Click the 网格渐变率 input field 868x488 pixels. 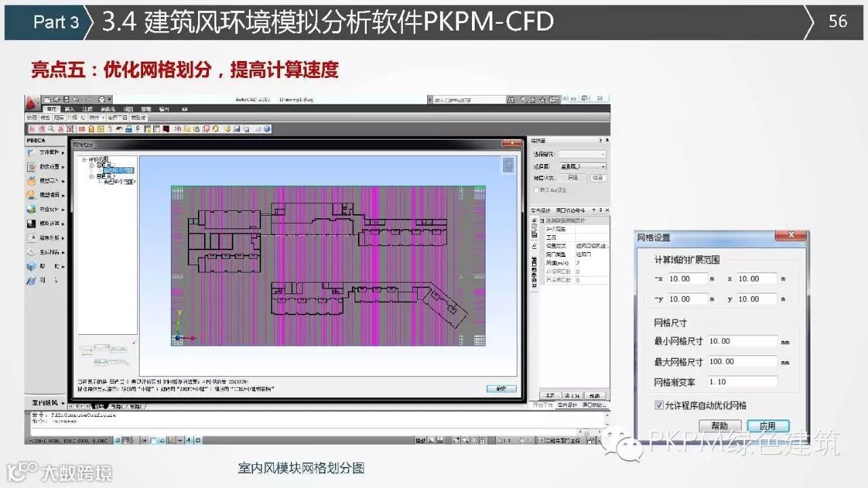pos(742,382)
